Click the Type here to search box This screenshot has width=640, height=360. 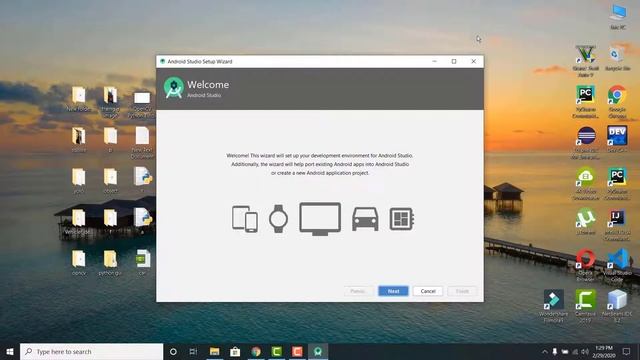pyautogui.click(x=91, y=351)
